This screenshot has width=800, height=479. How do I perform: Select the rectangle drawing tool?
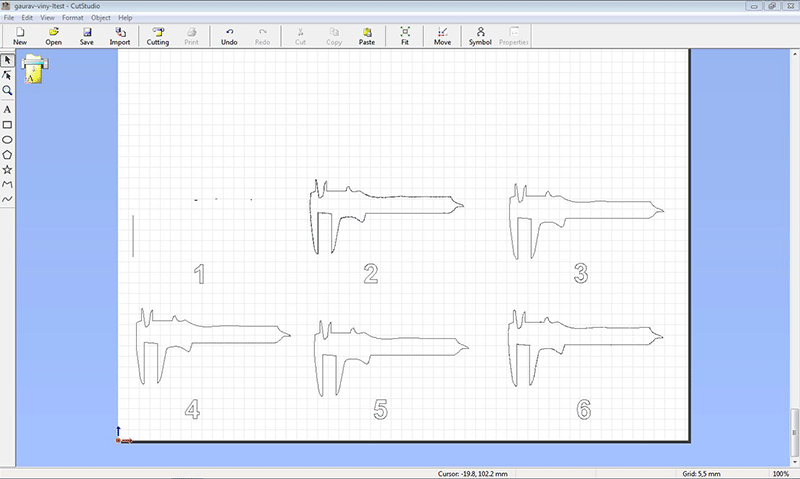tap(7, 124)
